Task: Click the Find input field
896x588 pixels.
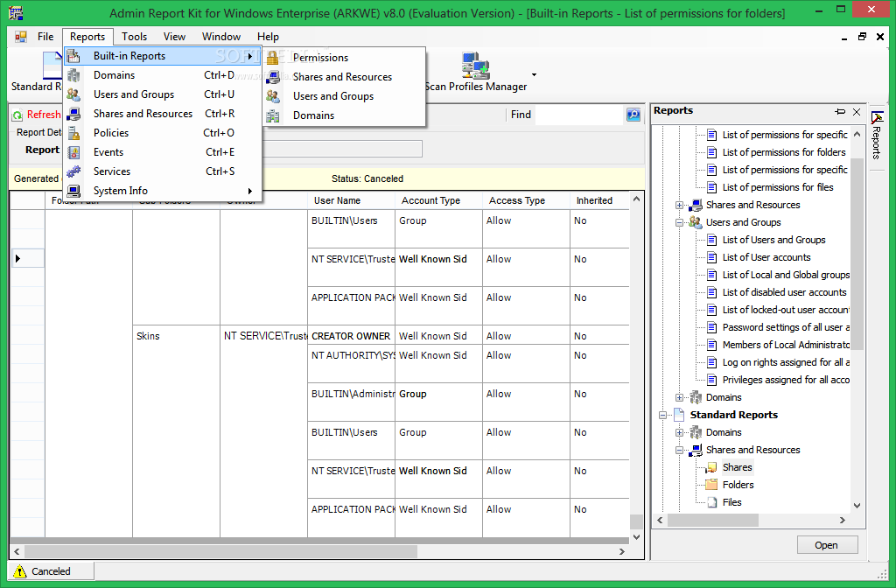Action: tap(579, 115)
